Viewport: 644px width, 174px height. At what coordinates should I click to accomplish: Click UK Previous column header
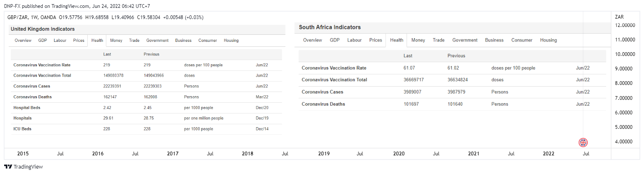(151, 54)
